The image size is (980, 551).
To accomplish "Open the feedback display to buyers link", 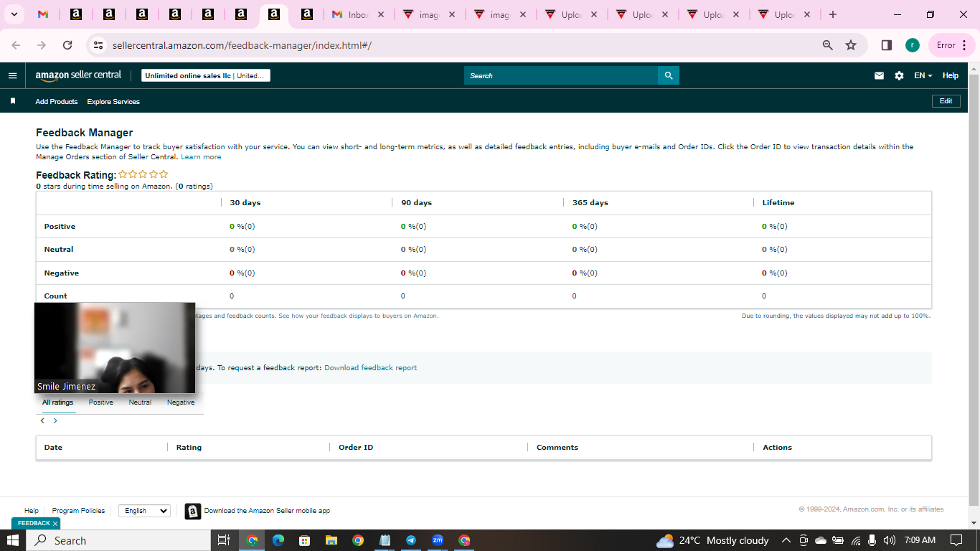I will click(358, 316).
